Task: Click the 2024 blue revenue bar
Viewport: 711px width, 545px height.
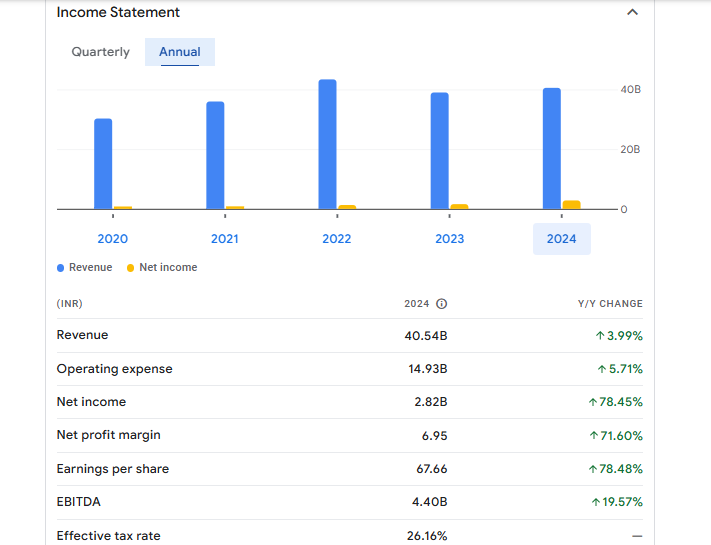Action: tap(552, 149)
